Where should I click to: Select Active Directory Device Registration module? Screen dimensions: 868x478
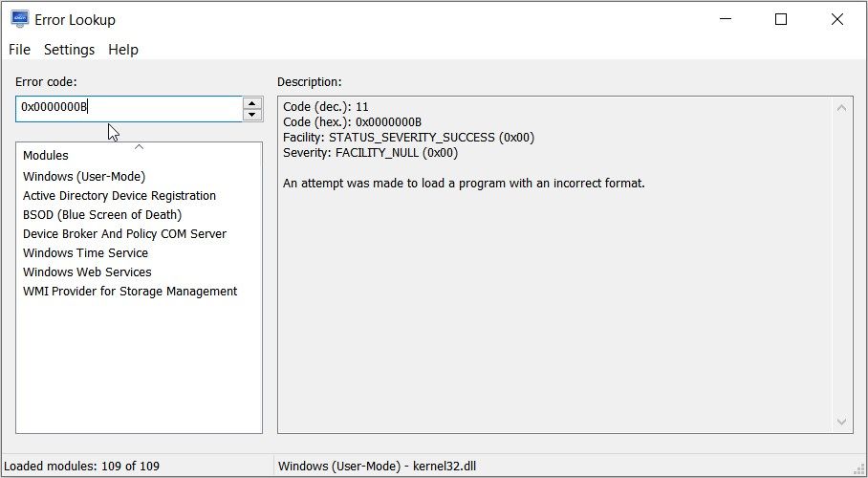[x=119, y=195]
